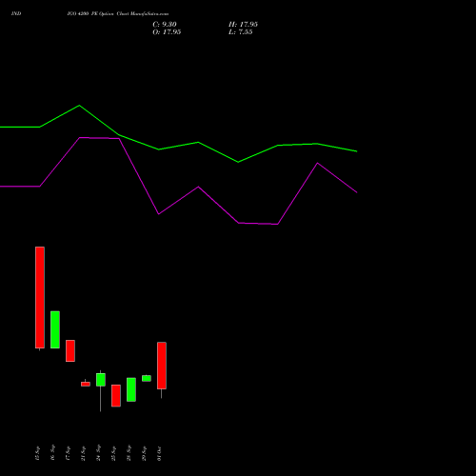Select the tall red candlestick above '15 Sep'
476x476 pixels.
(x=40, y=298)
